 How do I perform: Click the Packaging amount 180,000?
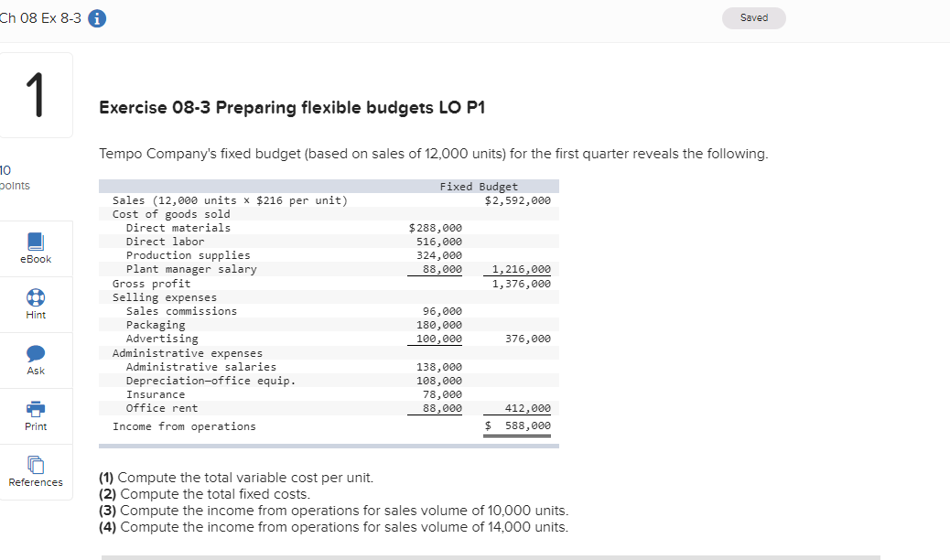point(438,325)
